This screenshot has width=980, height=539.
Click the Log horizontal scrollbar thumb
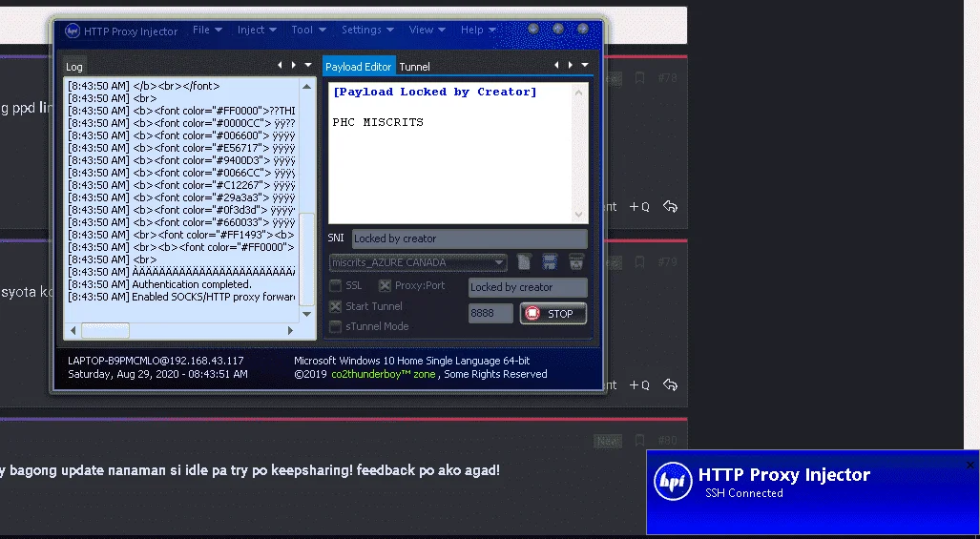[x=105, y=330]
